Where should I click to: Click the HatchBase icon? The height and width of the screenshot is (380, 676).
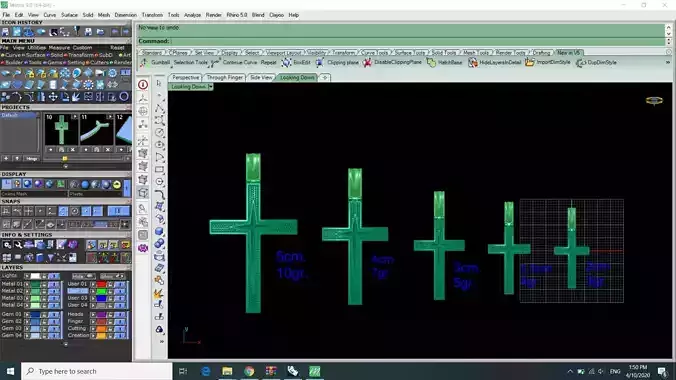click(x=431, y=63)
